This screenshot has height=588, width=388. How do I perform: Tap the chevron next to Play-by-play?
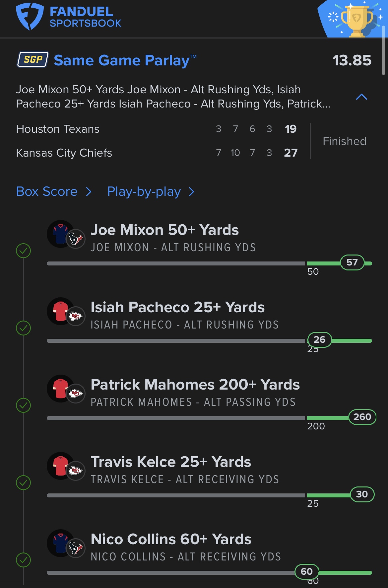pos(191,192)
